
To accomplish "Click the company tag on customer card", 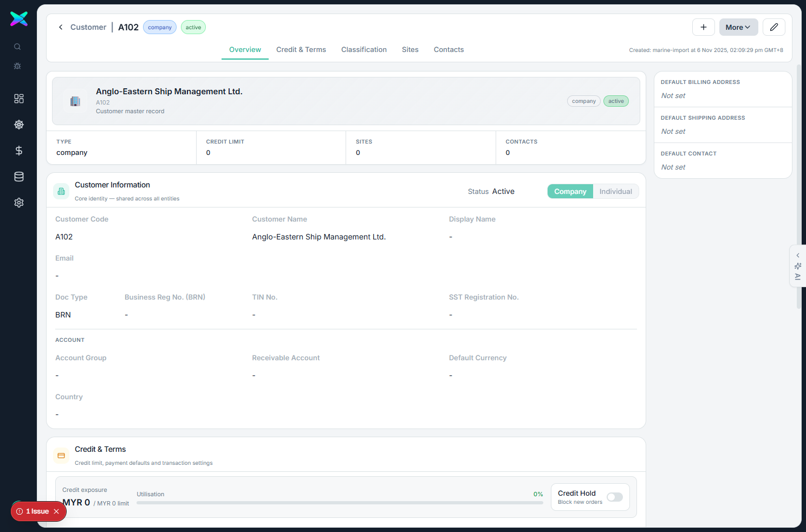I will (x=584, y=101).
